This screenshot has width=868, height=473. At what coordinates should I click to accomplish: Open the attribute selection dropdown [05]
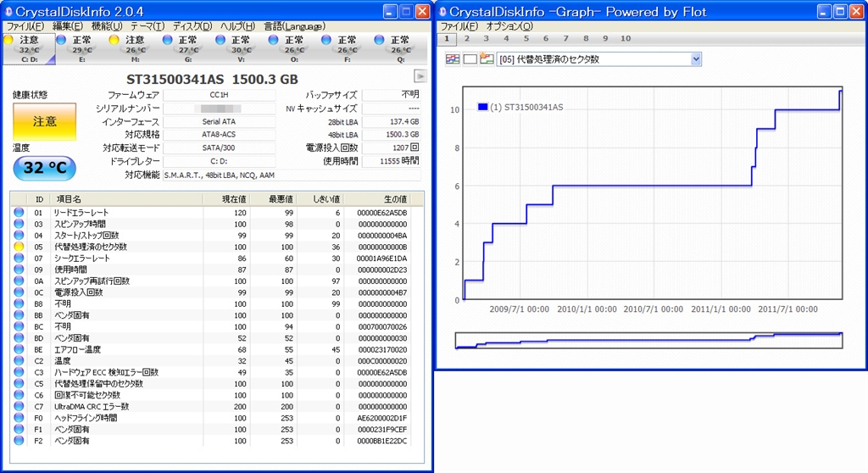point(599,59)
